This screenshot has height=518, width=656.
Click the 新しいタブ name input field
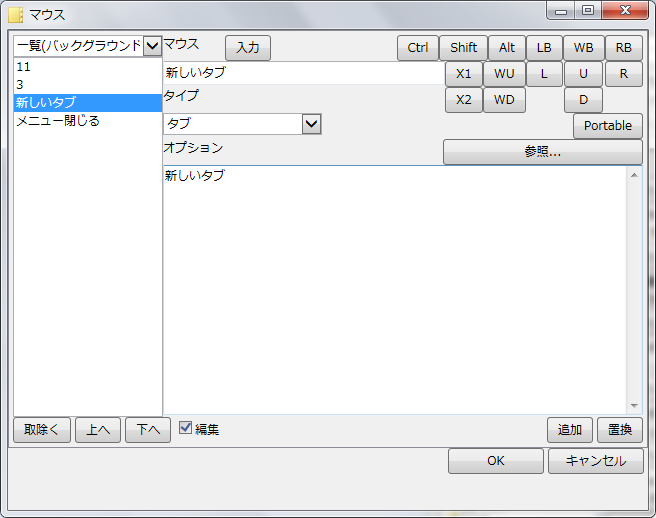[x=303, y=73]
